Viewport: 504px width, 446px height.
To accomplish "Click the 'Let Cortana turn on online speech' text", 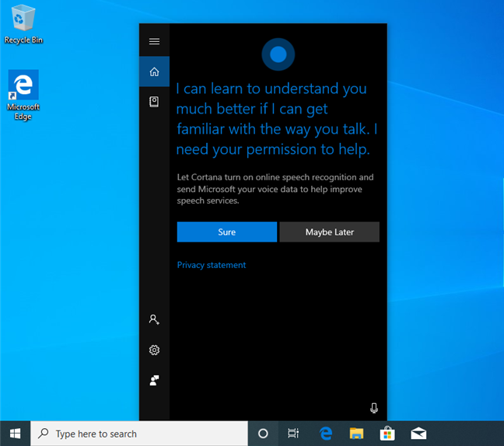I will pyautogui.click(x=275, y=189).
